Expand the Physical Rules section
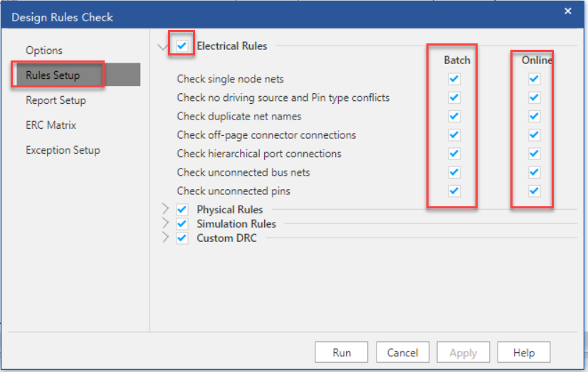 165,209
